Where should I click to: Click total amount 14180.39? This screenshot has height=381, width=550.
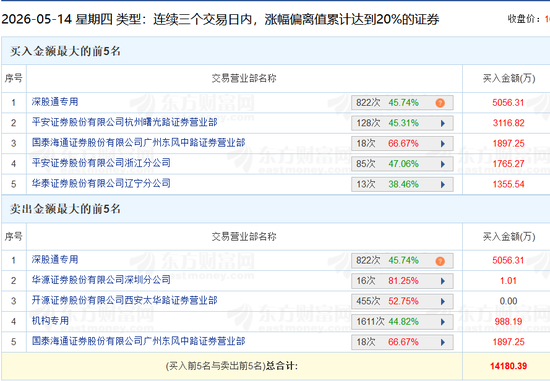tap(509, 366)
